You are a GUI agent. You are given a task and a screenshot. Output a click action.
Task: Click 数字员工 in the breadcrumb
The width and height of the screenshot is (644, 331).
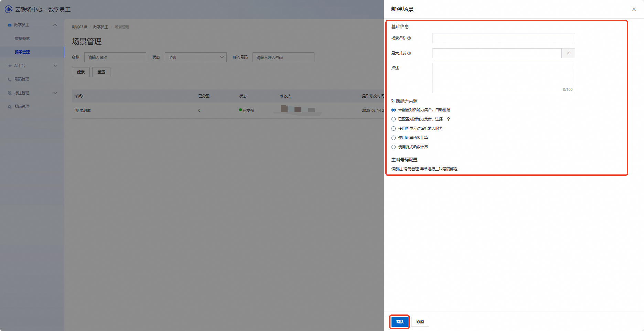101,27
